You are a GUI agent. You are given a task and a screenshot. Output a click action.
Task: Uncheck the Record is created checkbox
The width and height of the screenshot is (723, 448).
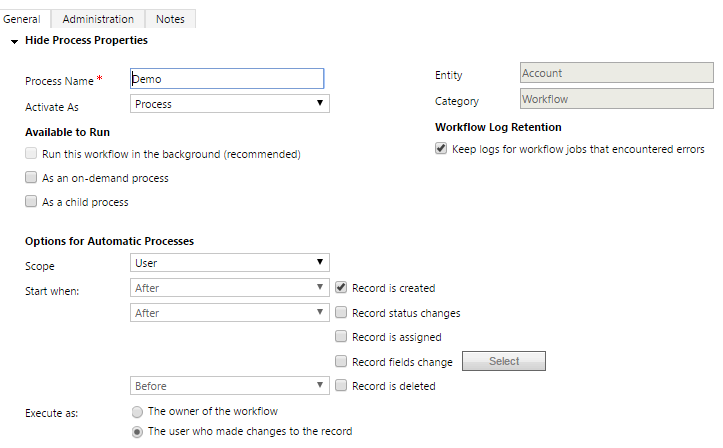click(x=341, y=288)
